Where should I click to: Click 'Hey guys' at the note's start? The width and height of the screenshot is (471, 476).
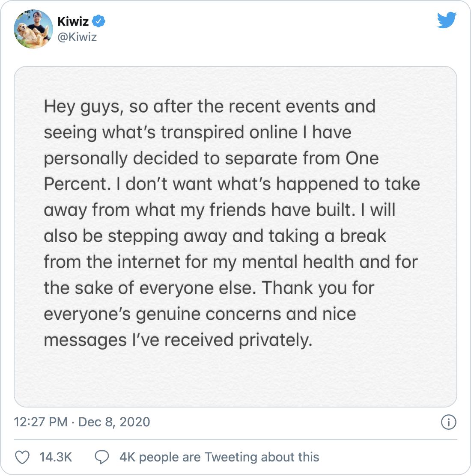coord(84,107)
